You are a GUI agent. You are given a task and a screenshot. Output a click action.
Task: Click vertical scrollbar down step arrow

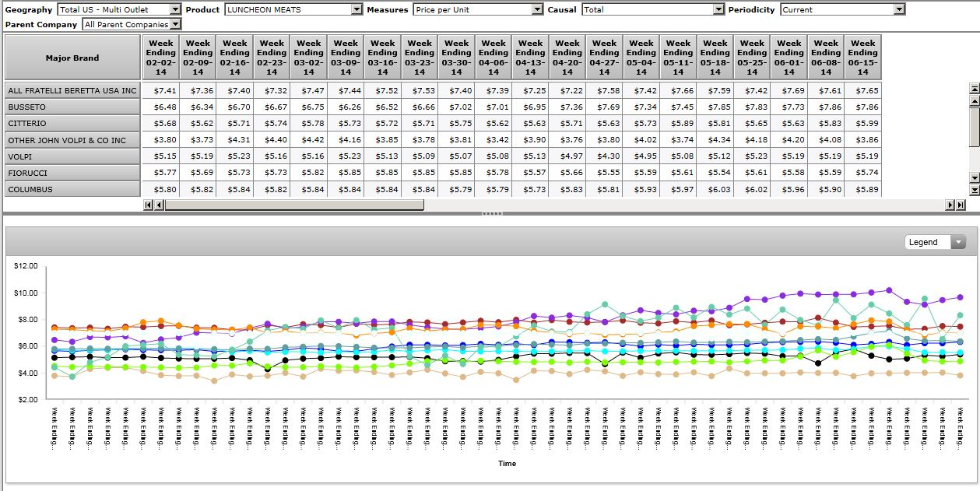coord(974,178)
